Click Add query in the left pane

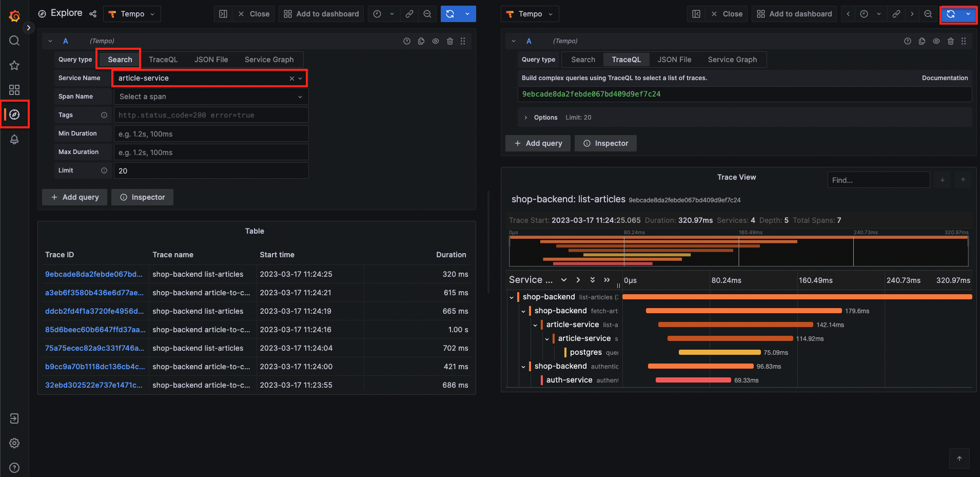pyautogui.click(x=75, y=197)
